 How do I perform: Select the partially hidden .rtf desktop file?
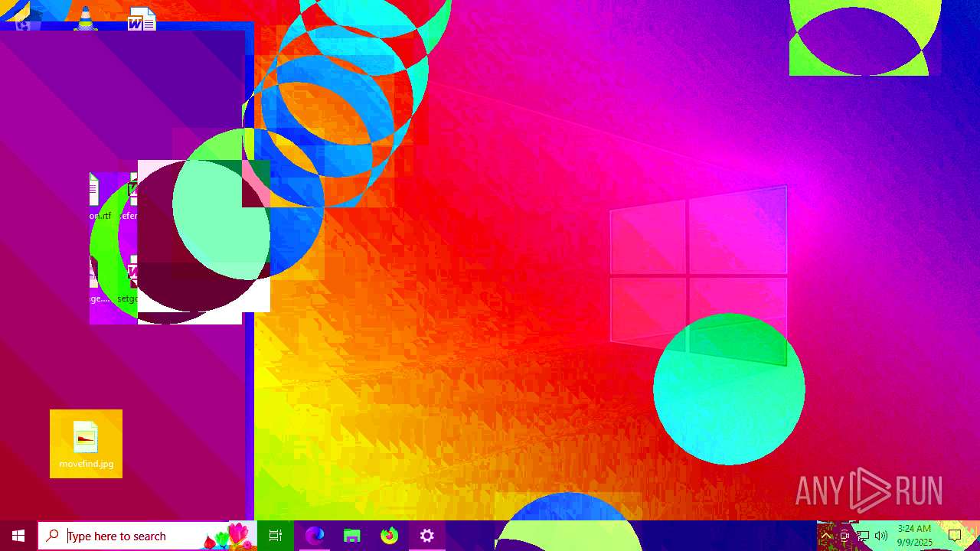click(x=100, y=197)
